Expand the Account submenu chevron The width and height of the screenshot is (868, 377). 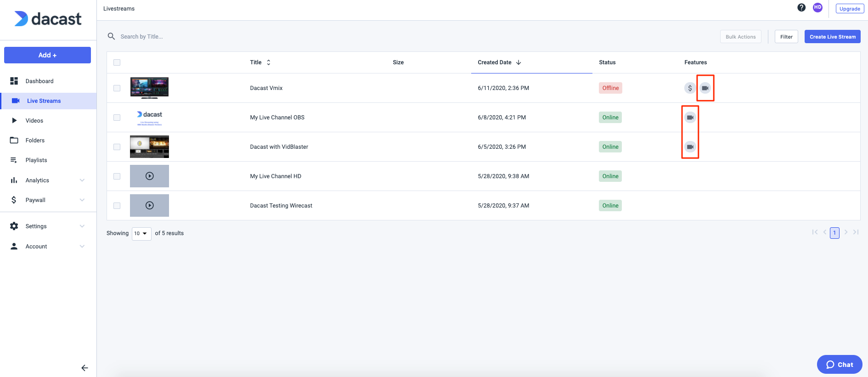[x=82, y=246]
